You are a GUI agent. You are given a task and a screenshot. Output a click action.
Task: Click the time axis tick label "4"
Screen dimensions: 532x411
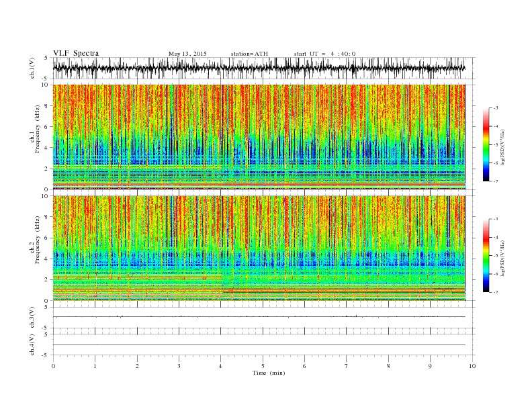[x=221, y=366]
